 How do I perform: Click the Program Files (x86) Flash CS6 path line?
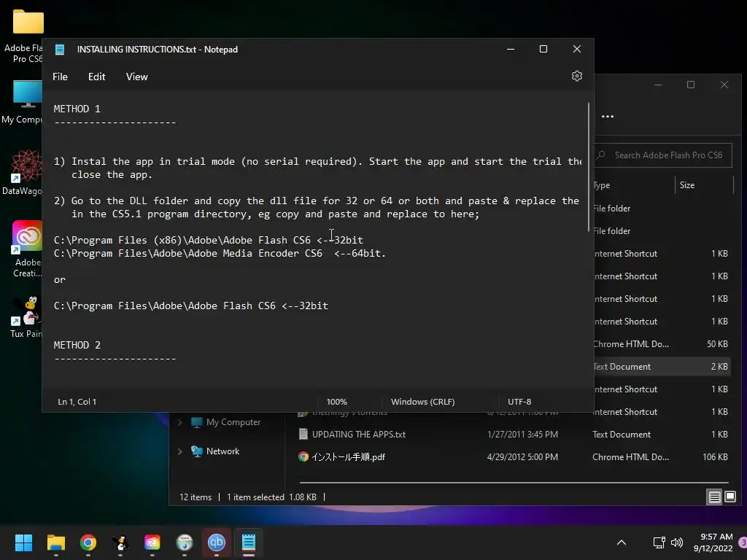coord(208,240)
